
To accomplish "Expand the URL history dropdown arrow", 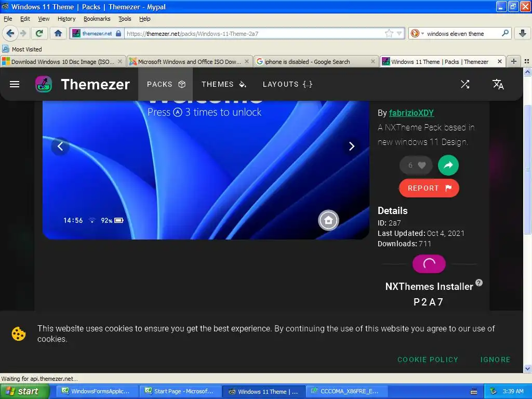I will [400, 33].
